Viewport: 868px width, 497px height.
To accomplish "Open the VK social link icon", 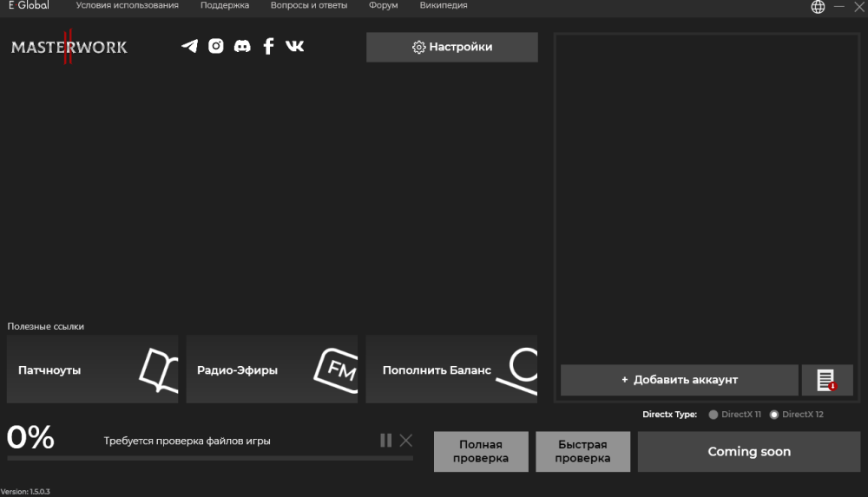I will tap(295, 46).
